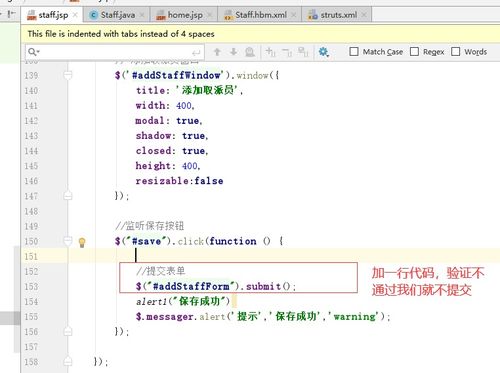Screen dimensions: 500x373
Task: Enable the Match Case checkbox
Action: [x=354, y=52]
